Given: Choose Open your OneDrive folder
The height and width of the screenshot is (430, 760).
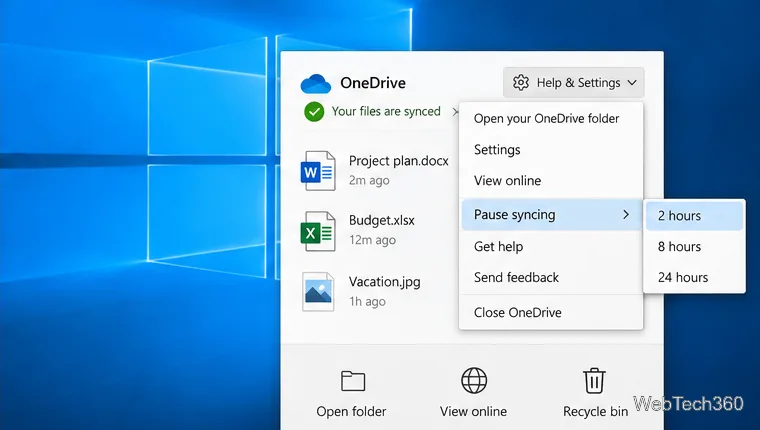Looking at the screenshot, I should coord(551,119).
